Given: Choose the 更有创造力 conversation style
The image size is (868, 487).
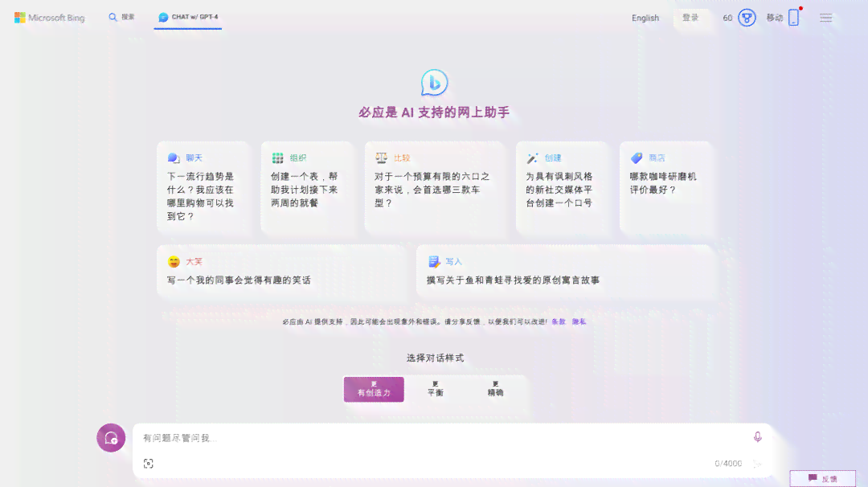Looking at the screenshot, I should 374,389.
